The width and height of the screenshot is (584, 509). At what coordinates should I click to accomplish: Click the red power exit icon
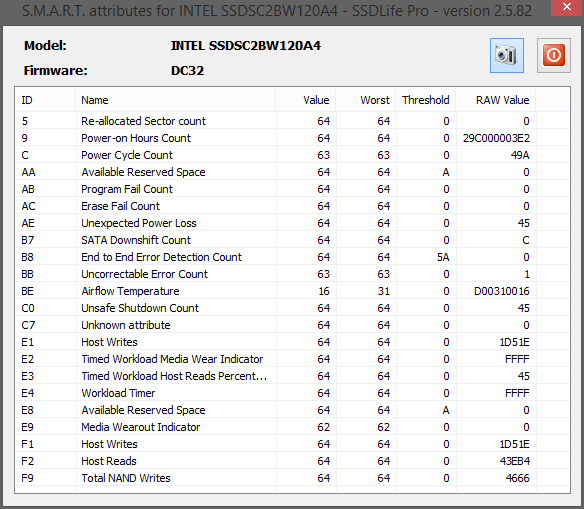tap(553, 55)
